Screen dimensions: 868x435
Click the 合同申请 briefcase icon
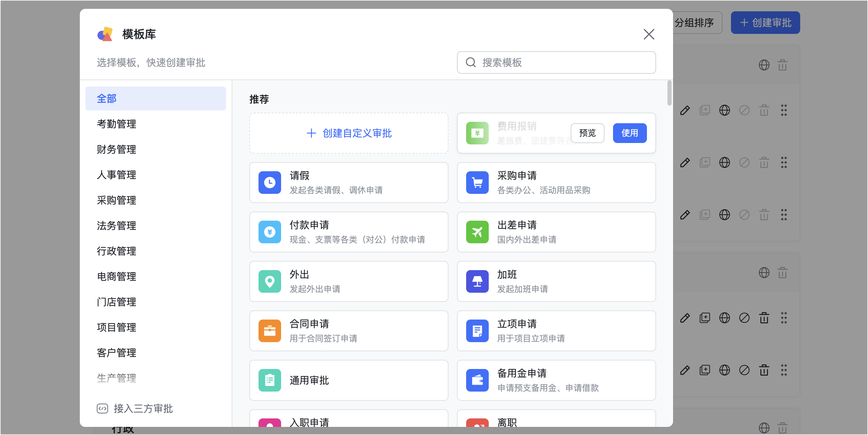pos(269,331)
